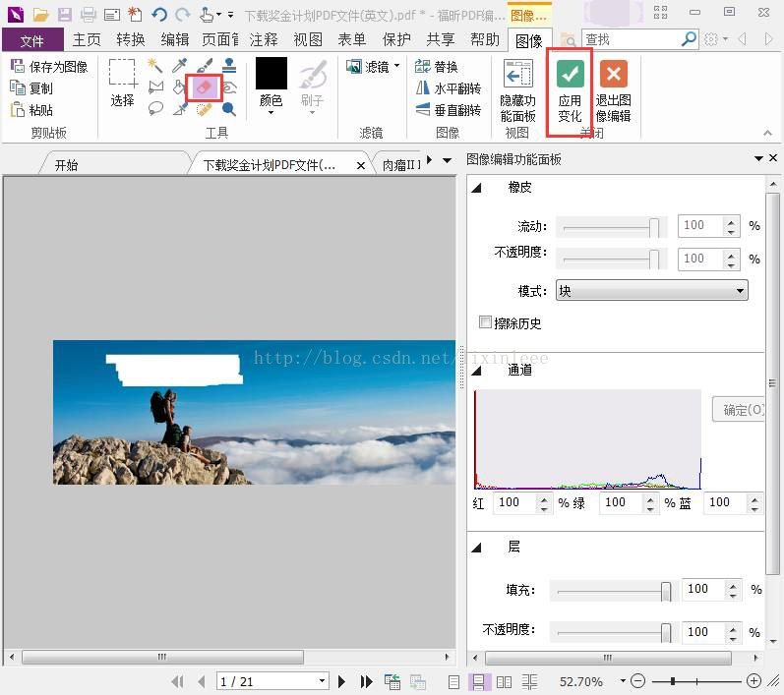Collapse the 通道 section triangle
This screenshot has height=695, width=784.
(x=476, y=371)
